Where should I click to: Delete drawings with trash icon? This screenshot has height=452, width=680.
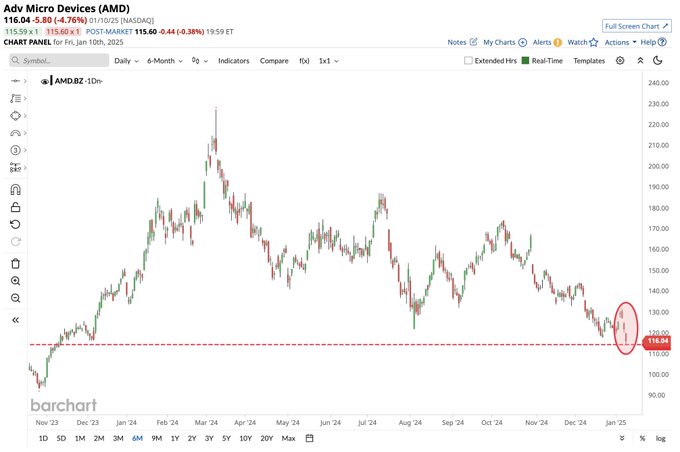click(15, 263)
